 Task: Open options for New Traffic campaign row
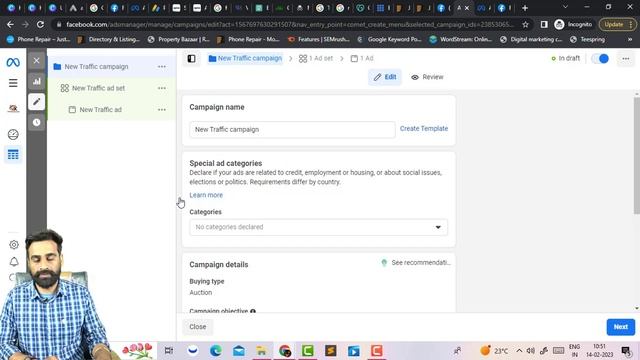162,67
